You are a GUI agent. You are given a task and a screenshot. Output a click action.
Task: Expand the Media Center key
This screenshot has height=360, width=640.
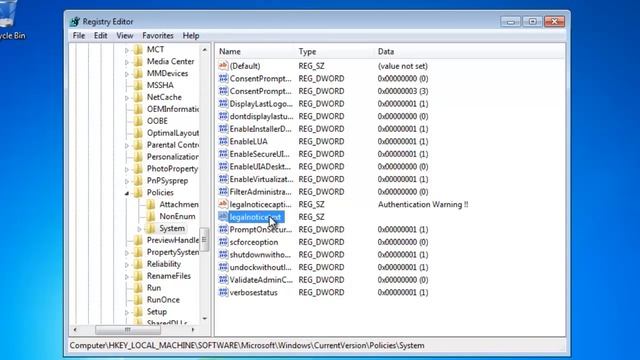point(127,62)
